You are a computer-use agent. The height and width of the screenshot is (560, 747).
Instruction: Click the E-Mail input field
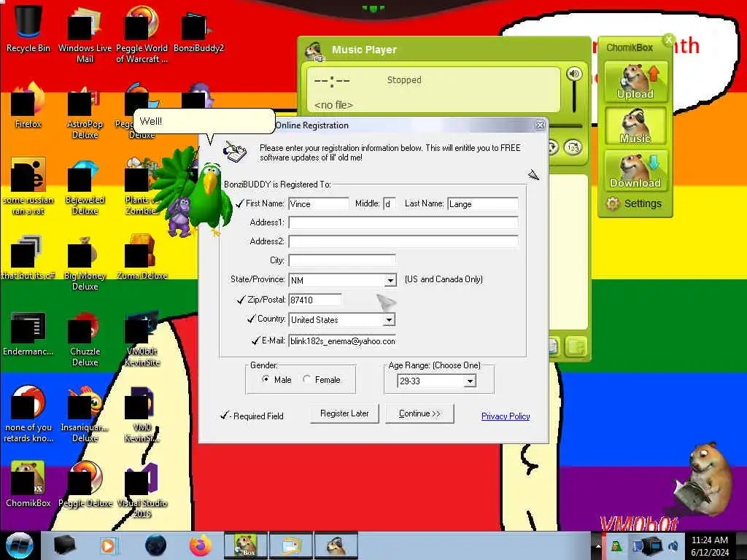(x=342, y=341)
